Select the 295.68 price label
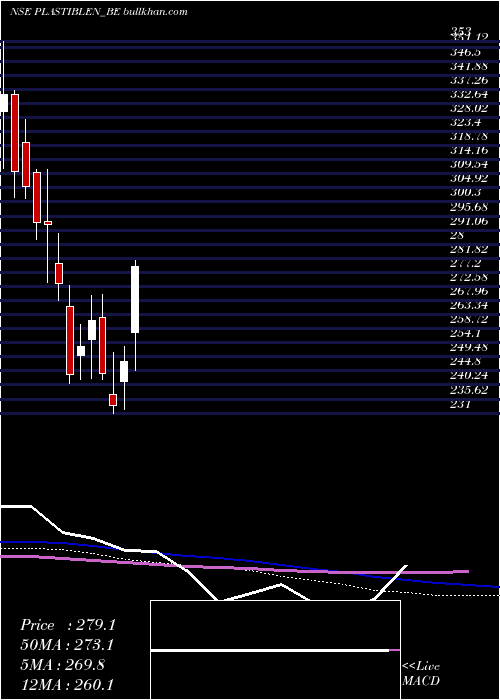The image size is (500, 700). (469, 207)
